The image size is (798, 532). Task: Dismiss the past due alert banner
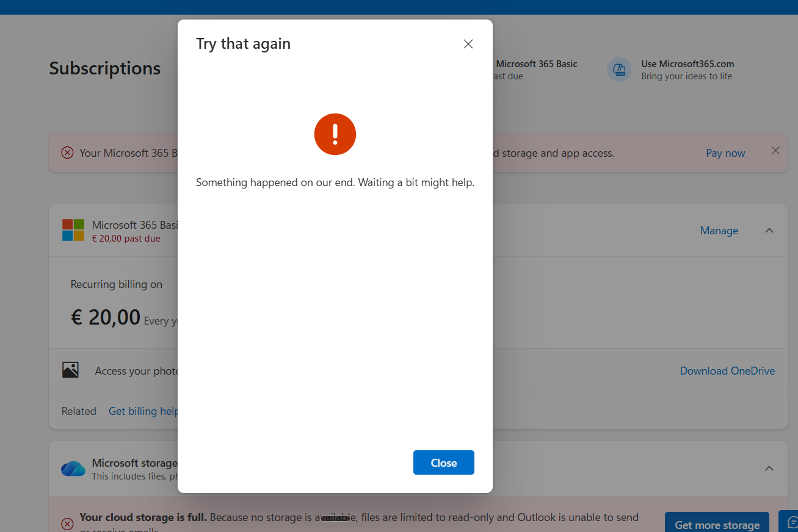[775, 151]
